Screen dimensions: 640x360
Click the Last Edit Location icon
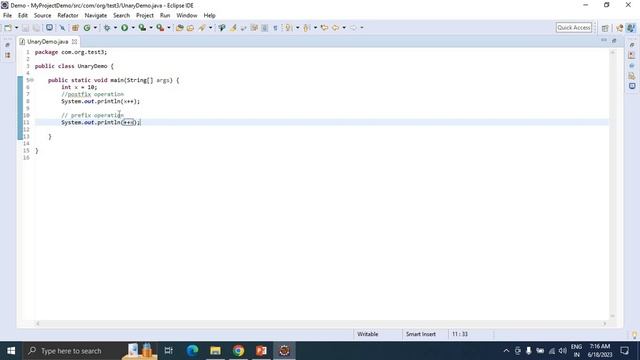324,28
